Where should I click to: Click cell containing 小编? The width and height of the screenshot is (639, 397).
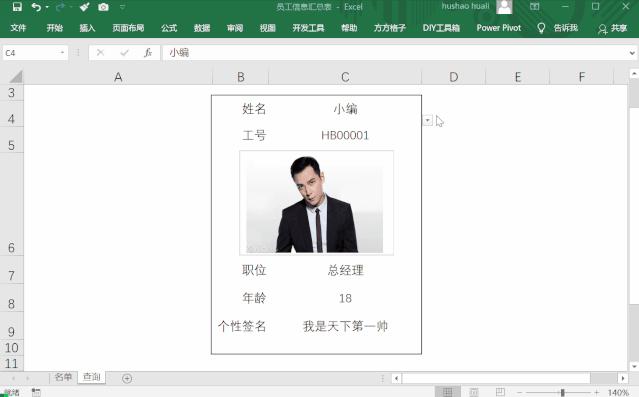click(345, 109)
